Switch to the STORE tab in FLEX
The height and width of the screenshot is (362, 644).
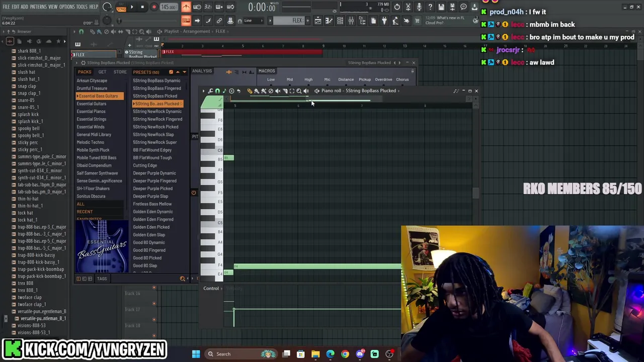coord(120,72)
